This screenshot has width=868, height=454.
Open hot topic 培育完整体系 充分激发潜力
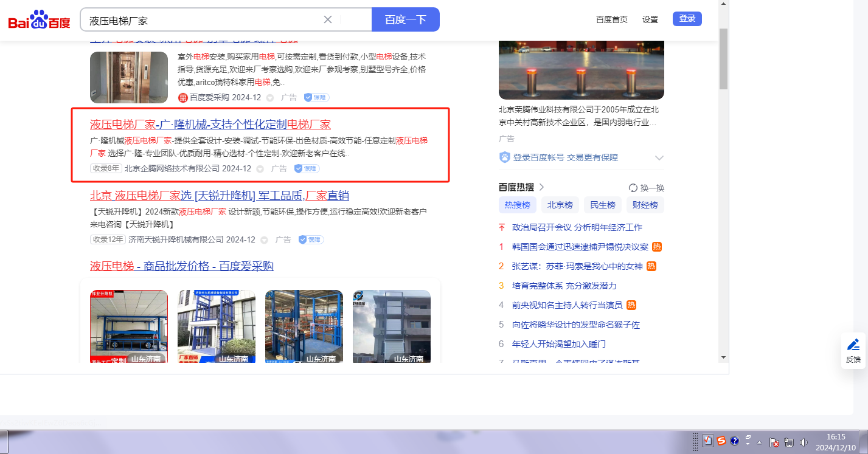tap(564, 286)
